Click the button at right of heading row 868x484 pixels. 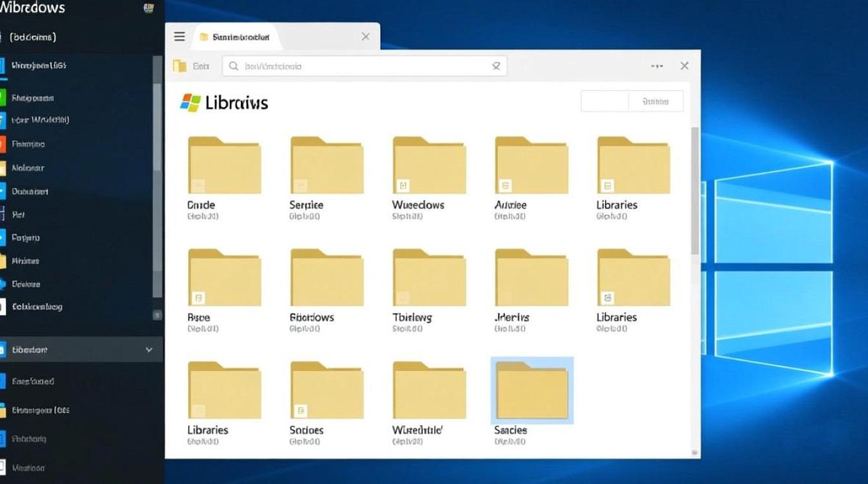tap(656, 101)
